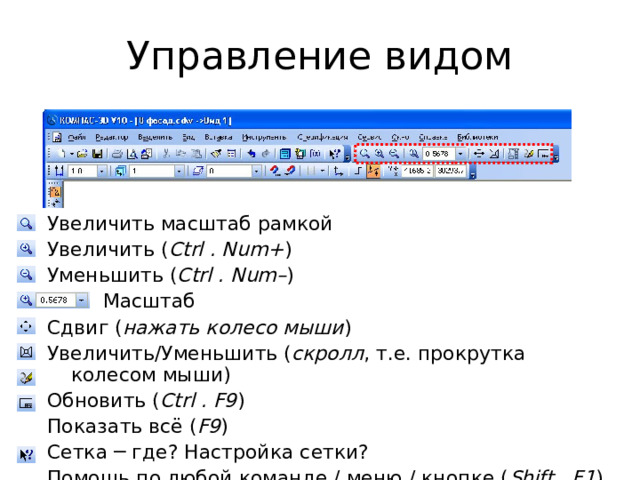Click the local coordinate system icon in the second toolbar row
640x480 pixels.
pos(338,171)
